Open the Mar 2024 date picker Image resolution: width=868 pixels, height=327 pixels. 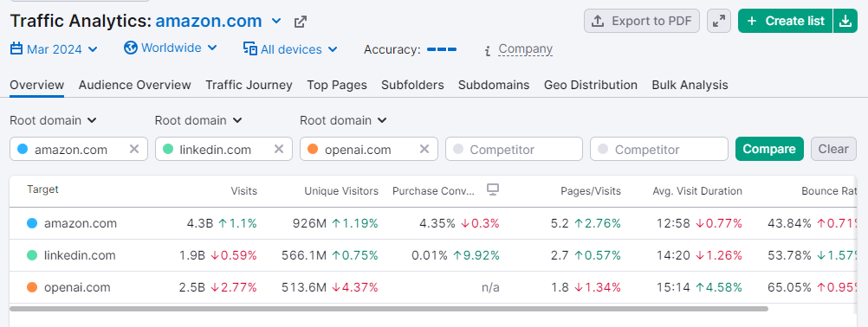54,49
